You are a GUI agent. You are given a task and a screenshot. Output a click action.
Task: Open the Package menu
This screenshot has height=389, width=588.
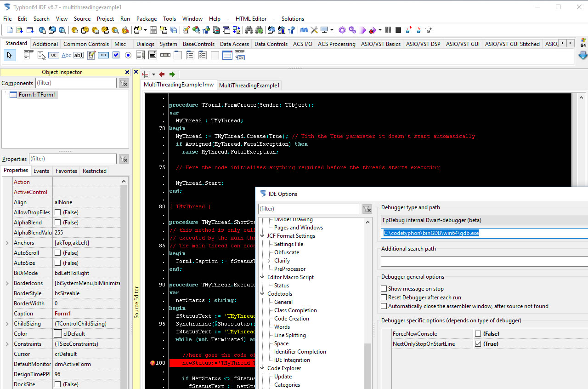click(x=147, y=19)
